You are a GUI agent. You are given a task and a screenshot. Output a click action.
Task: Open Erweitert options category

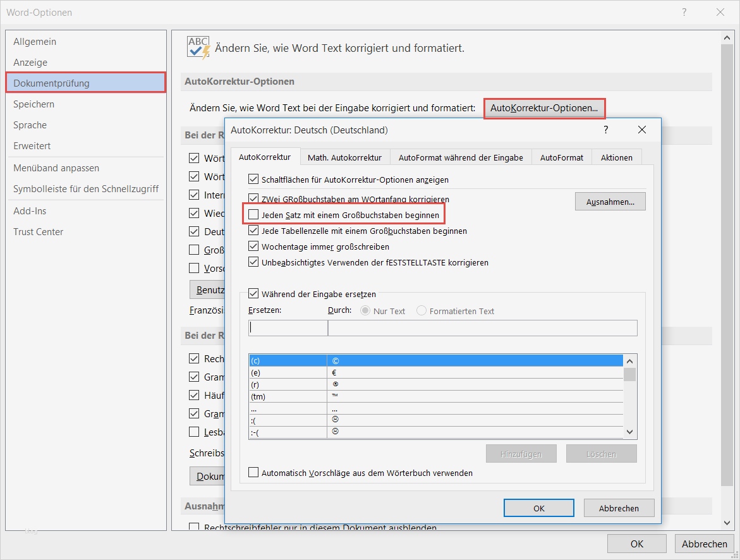86,146
